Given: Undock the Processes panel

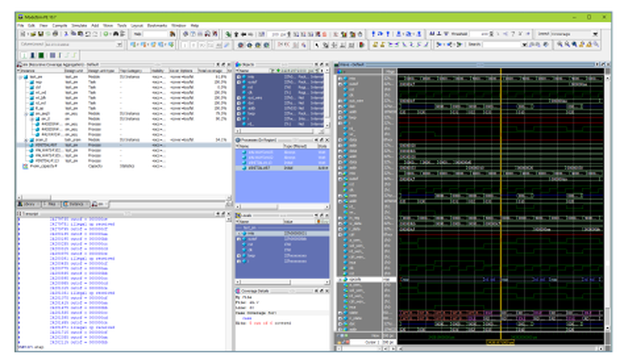Looking at the screenshot, I should (x=321, y=140).
